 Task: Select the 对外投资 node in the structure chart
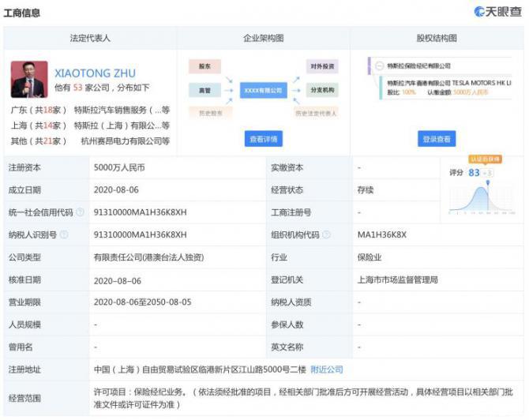click(x=322, y=66)
